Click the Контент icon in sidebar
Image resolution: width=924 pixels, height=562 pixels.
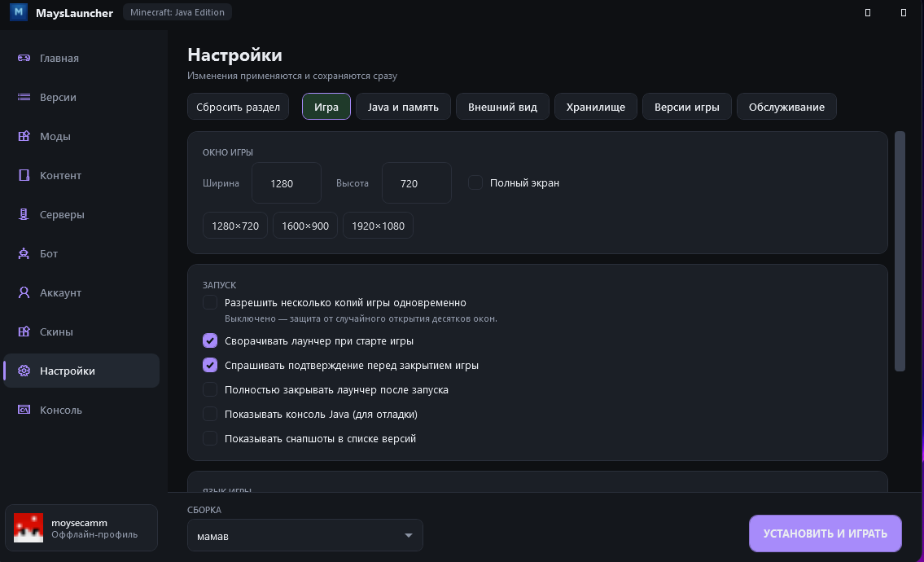(24, 175)
